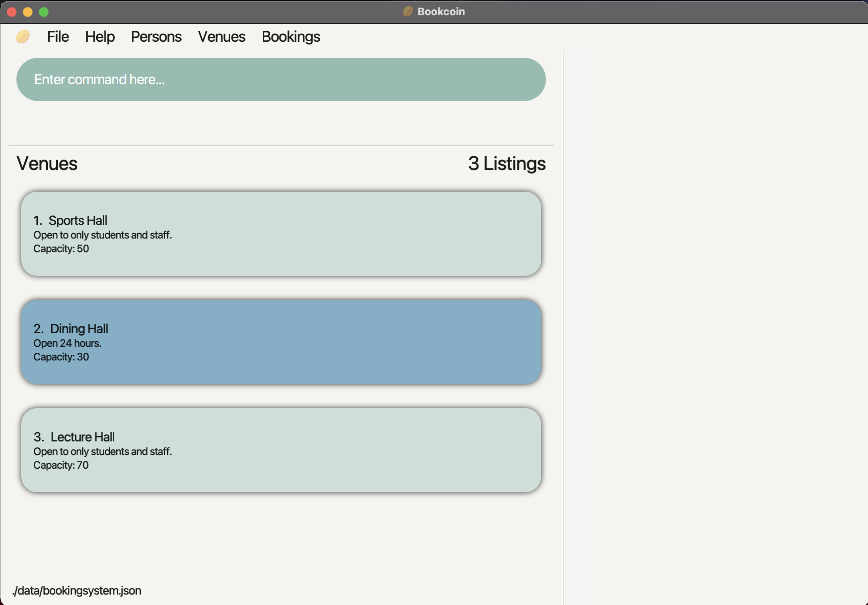Click the Open 24 hours text
This screenshot has height=605, width=868.
coord(67,343)
